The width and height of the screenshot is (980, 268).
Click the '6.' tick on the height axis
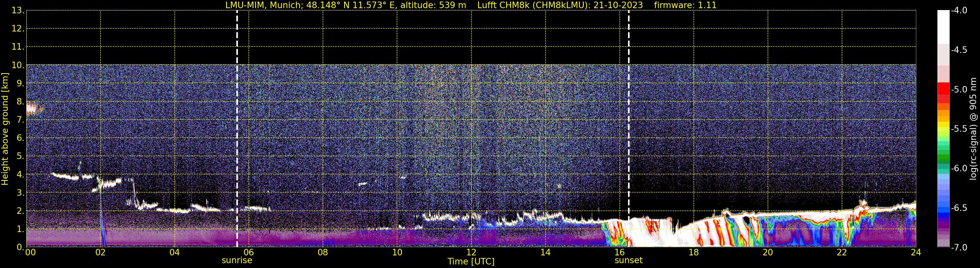tap(20, 138)
